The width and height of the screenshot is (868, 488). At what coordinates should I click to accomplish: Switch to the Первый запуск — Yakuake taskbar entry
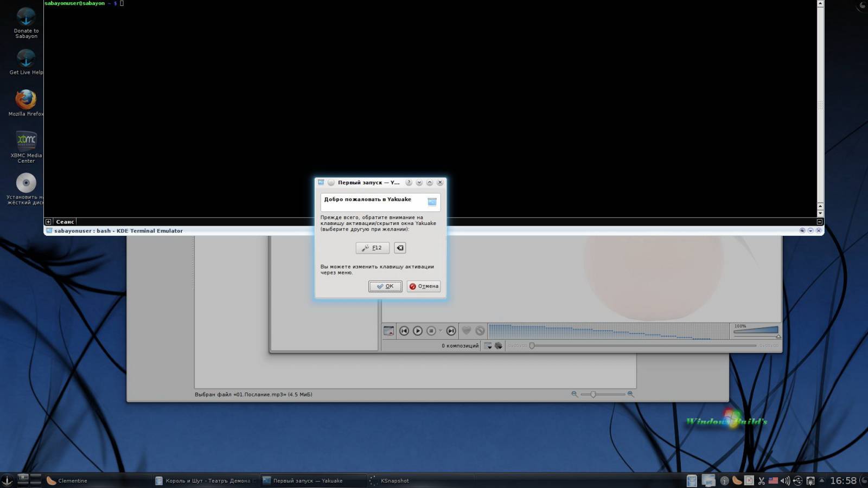pyautogui.click(x=313, y=480)
